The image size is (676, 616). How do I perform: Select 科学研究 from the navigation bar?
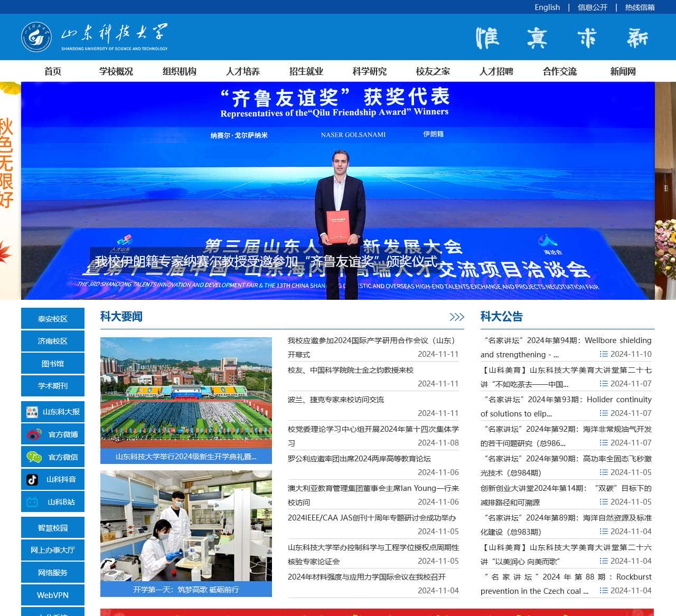(x=370, y=71)
